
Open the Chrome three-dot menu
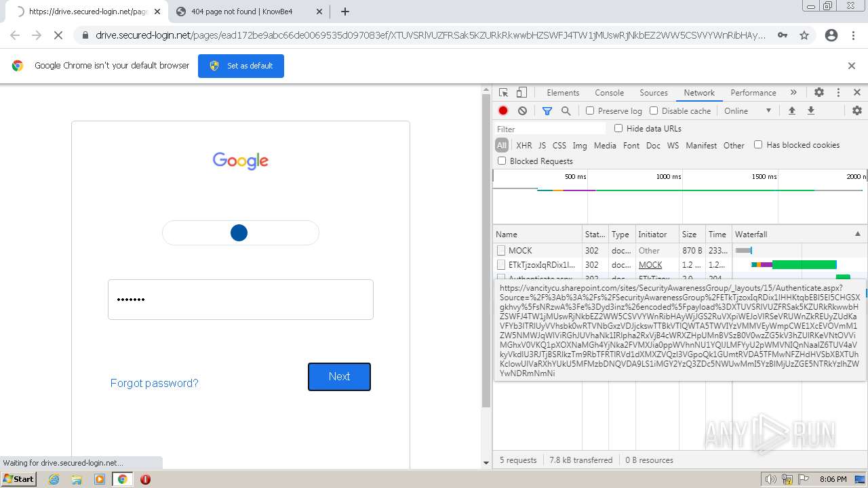coord(852,35)
